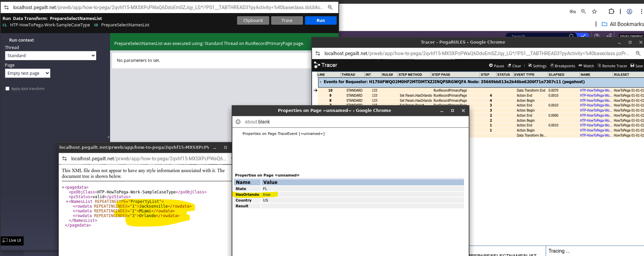The height and width of the screenshot is (256, 644).
Task: Open the Page dropdown showing Empty test page
Action: 27,73
